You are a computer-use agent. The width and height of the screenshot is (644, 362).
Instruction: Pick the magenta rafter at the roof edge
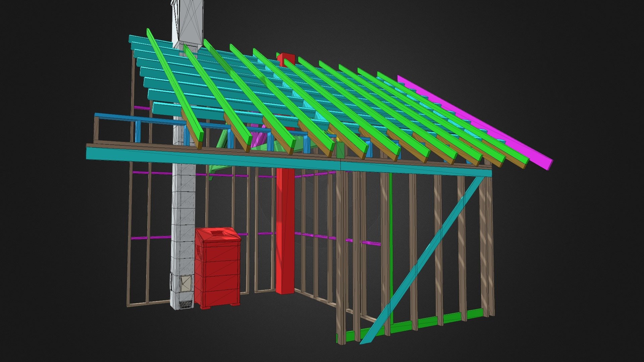[475, 122]
